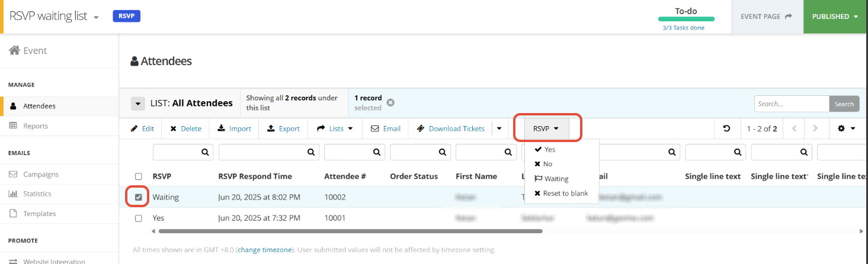Focus the Search text field
The width and height of the screenshot is (868, 264).
coord(792,104)
